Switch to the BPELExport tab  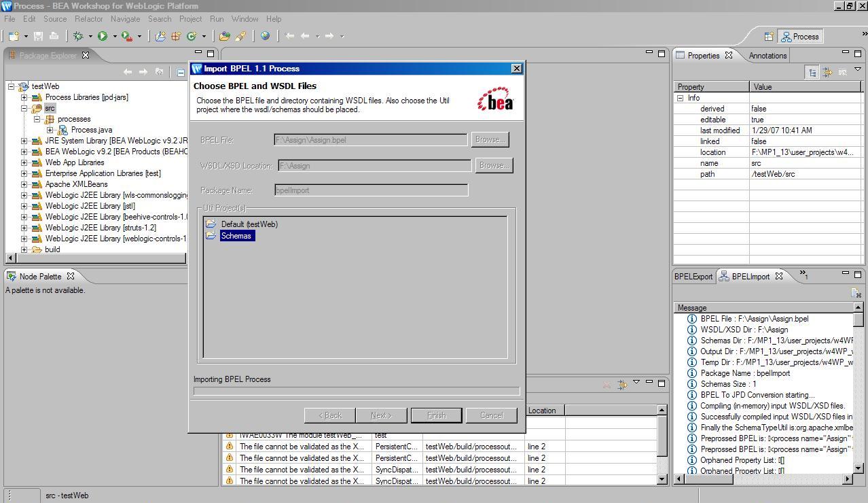[x=693, y=276]
